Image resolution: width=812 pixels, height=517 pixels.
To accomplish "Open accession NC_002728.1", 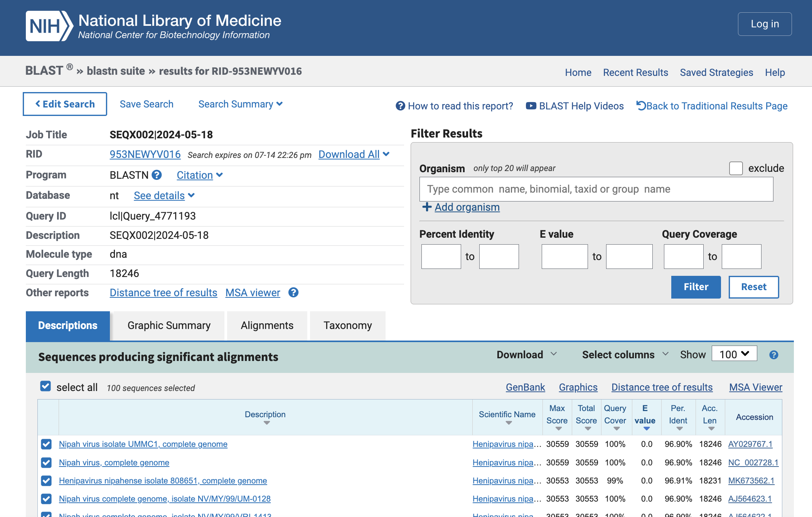I will [x=753, y=462].
